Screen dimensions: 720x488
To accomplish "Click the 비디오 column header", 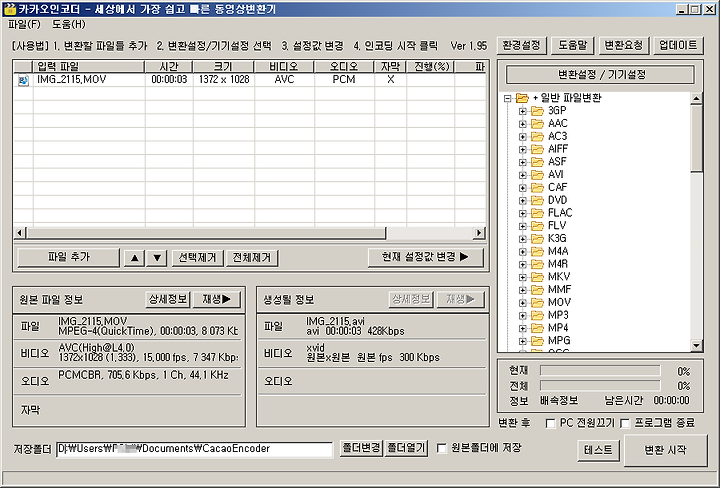I will pyautogui.click(x=284, y=67).
